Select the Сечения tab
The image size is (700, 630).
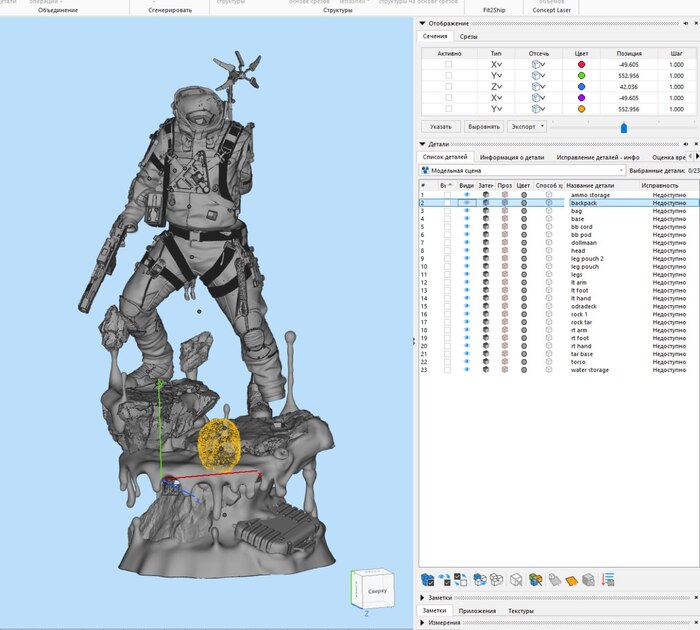pos(435,36)
